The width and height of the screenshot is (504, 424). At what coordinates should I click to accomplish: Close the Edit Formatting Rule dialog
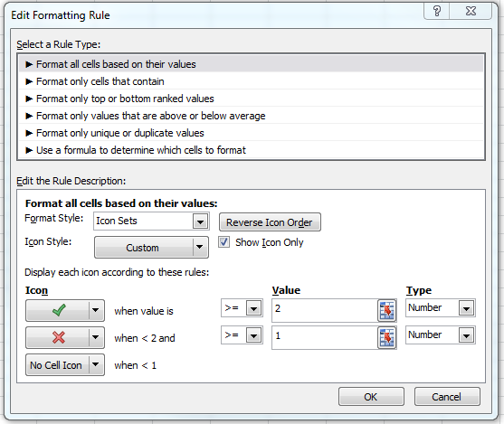click(471, 11)
